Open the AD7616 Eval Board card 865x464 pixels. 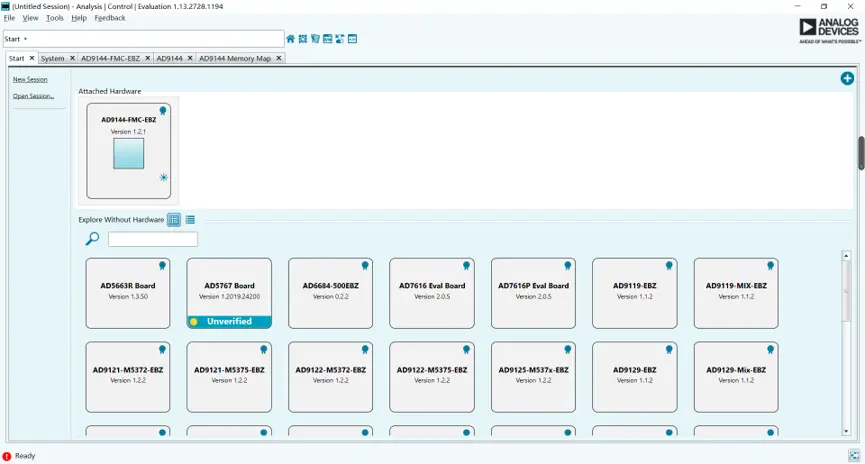point(432,294)
